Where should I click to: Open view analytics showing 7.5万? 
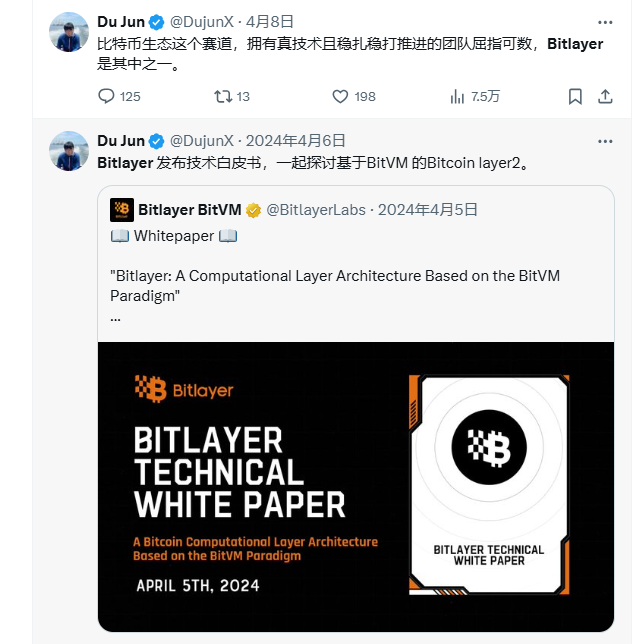457,97
